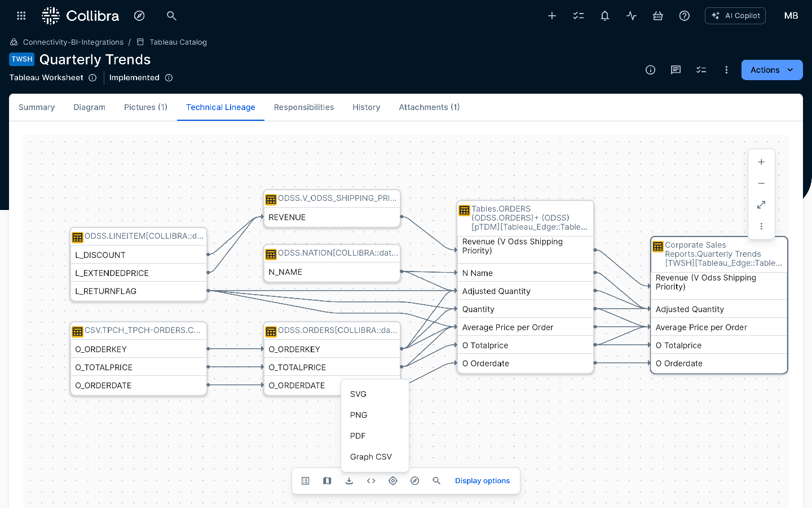Open the app launcher grid icon
The width and height of the screenshot is (812, 508).
[21, 16]
